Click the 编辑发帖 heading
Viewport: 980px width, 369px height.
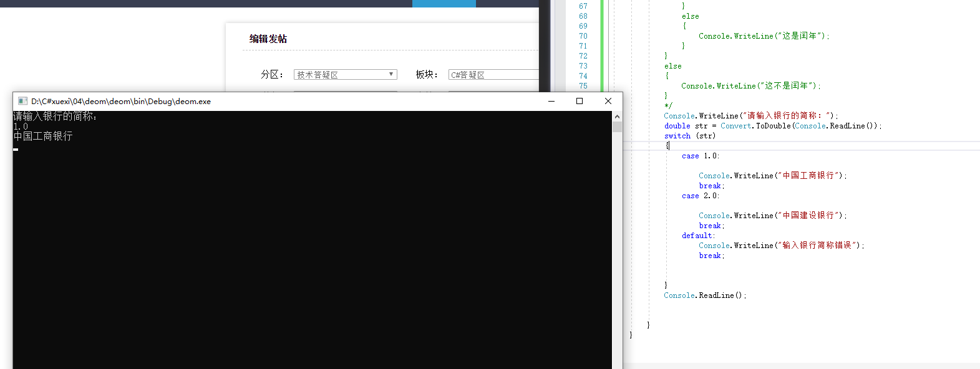click(x=268, y=39)
